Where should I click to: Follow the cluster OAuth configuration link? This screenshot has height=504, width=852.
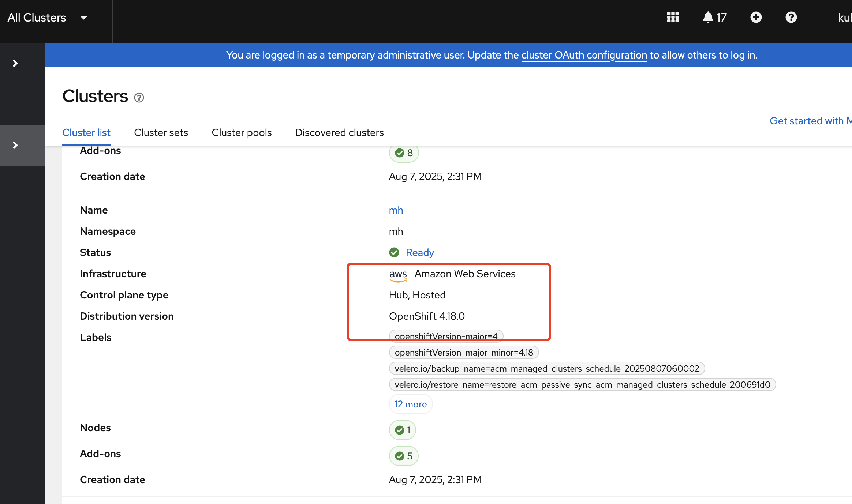click(584, 55)
